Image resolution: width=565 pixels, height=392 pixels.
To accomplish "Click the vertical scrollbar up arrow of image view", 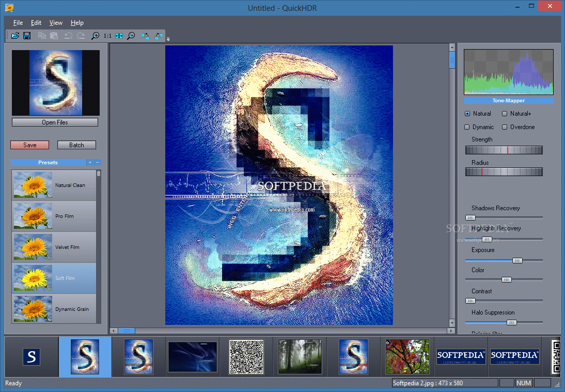I will (452, 47).
